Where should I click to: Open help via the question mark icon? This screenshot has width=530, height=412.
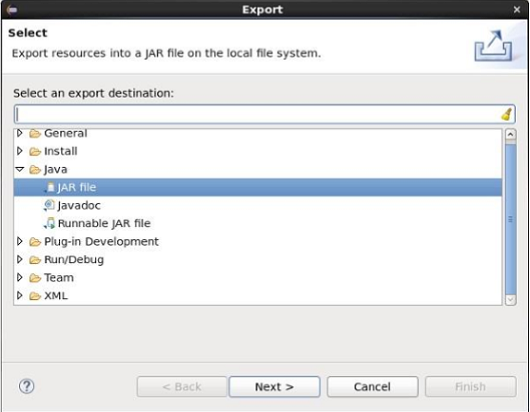coord(26,386)
